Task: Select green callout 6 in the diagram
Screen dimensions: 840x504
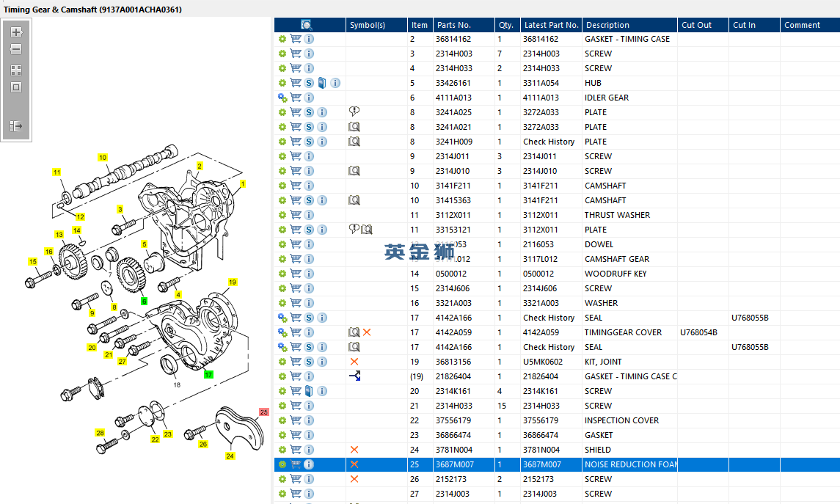Action: [x=144, y=302]
